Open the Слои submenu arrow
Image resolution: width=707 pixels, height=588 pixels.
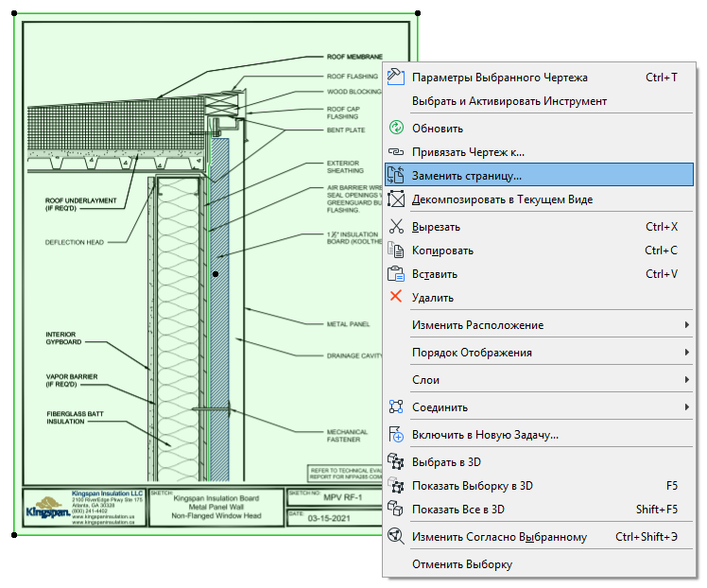(x=686, y=380)
